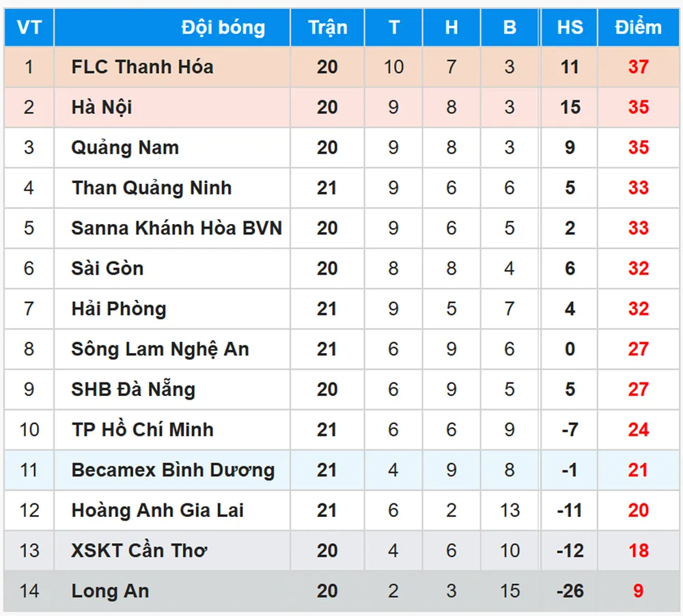Click on Hải Phòng team name
The height and width of the screenshot is (616, 683).
pos(119,309)
